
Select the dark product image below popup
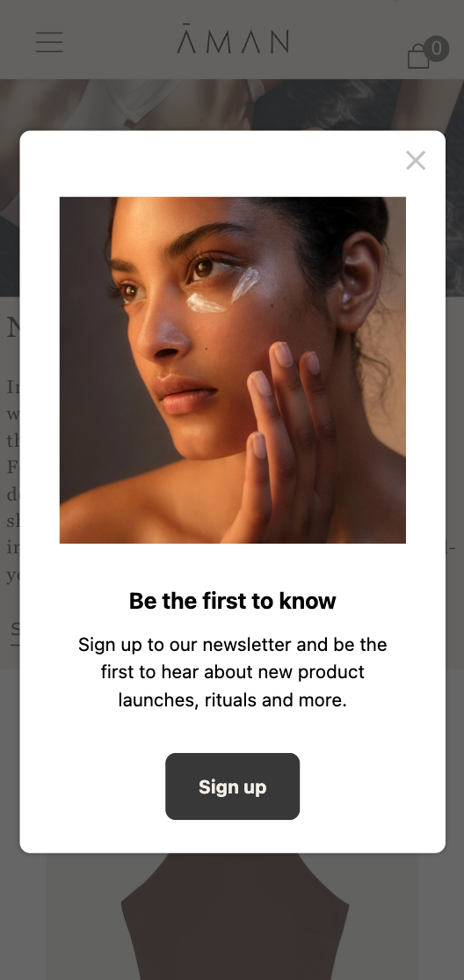(234, 917)
